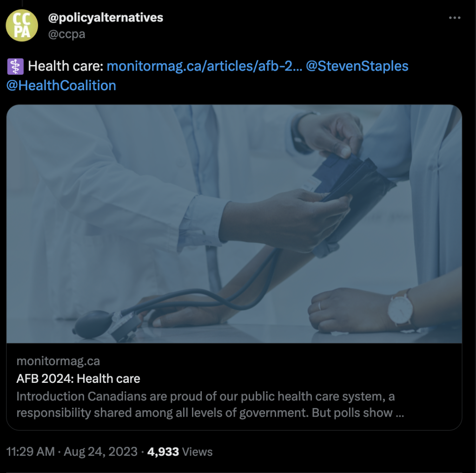Open the @StevenStaples mention
476x473 pixels.
click(357, 66)
